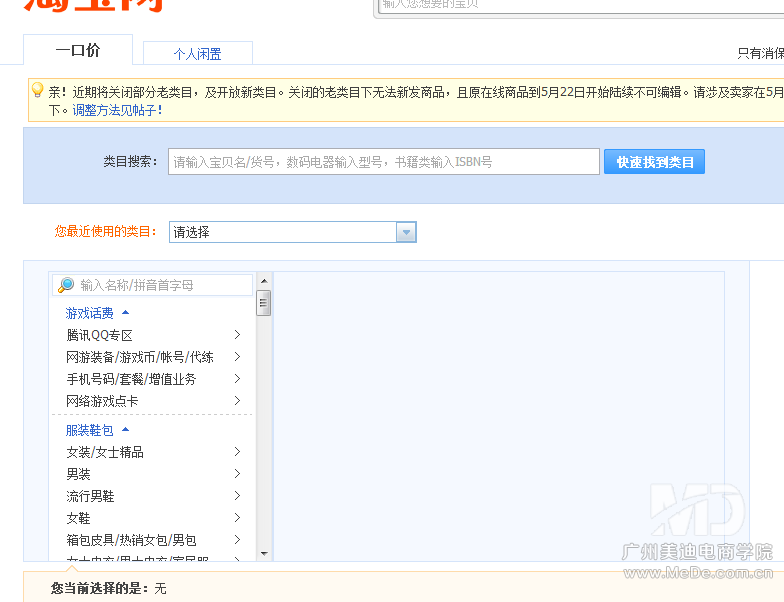This screenshot has width=784, height=602.
Task: Open the 请选择 recent category dropdown
Action: pyautogui.click(x=406, y=232)
